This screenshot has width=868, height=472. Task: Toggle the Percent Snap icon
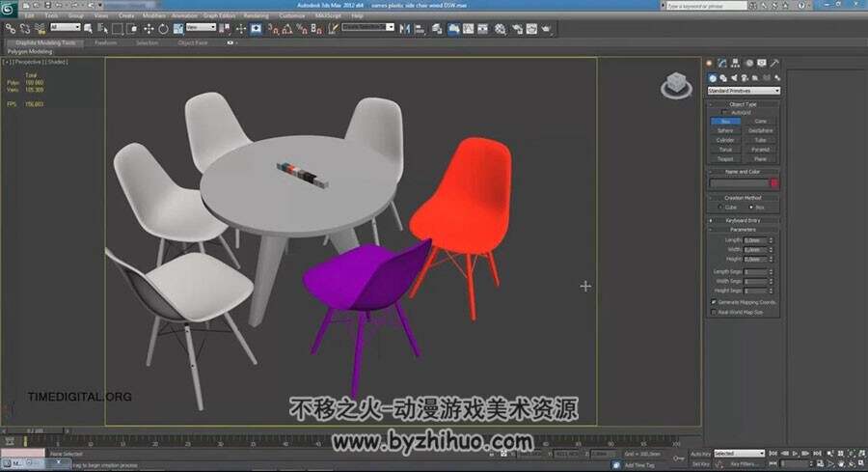[x=302, y=28]
